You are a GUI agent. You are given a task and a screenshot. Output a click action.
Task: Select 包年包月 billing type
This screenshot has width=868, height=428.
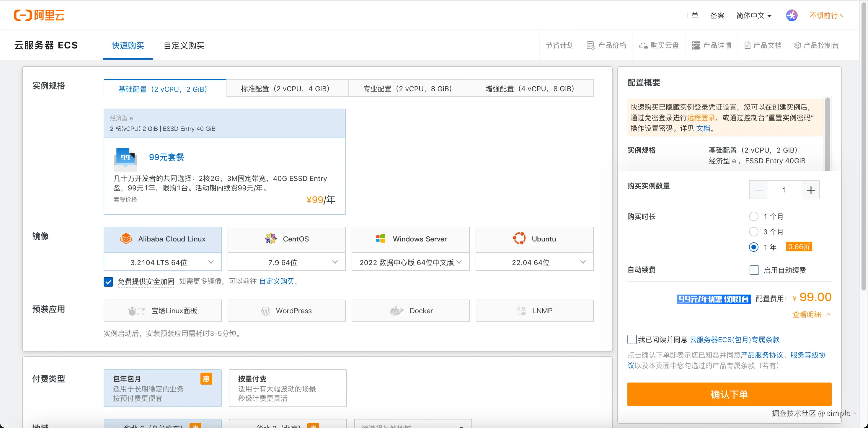point(162,388)
